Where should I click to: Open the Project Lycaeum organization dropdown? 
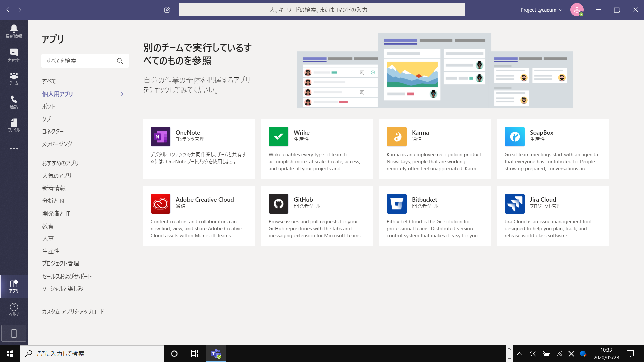click(541, 10)
